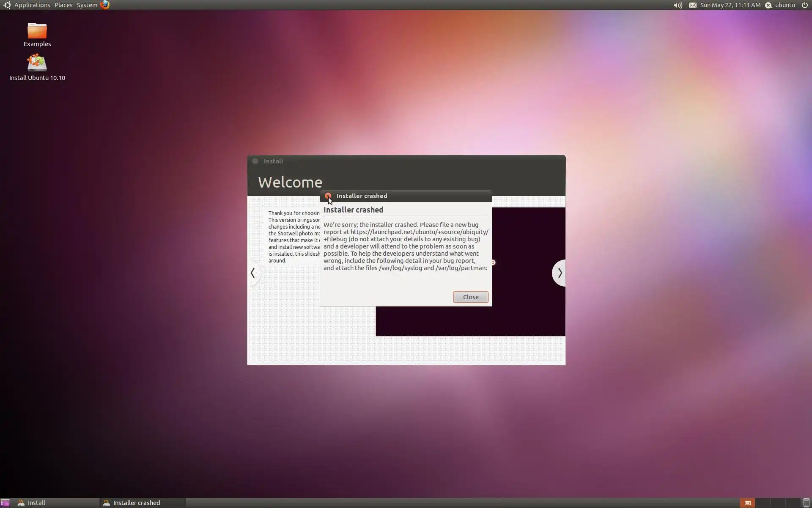Image resolution: width=812 pixels, height=508 pixels.
Task: Switch to the Install taskbar window
Action: (x=36, y=502)
